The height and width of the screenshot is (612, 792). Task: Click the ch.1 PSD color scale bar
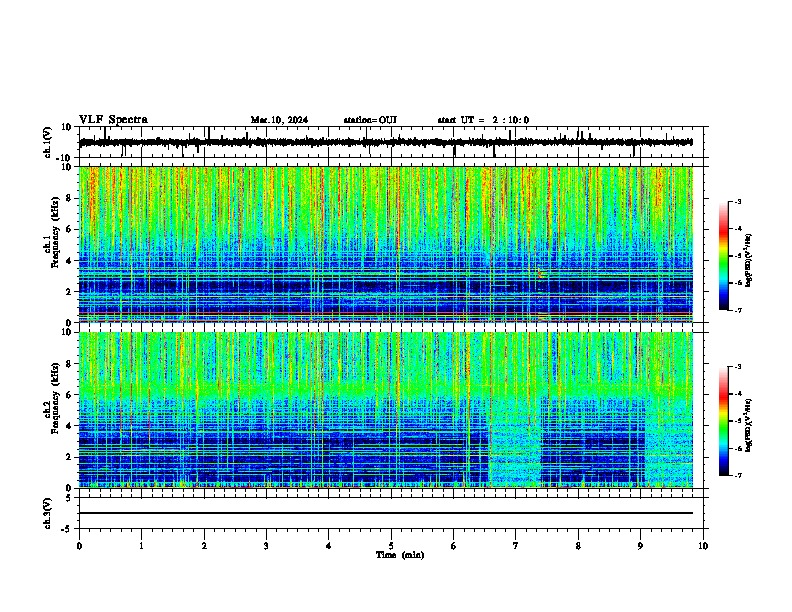point(723,256)
